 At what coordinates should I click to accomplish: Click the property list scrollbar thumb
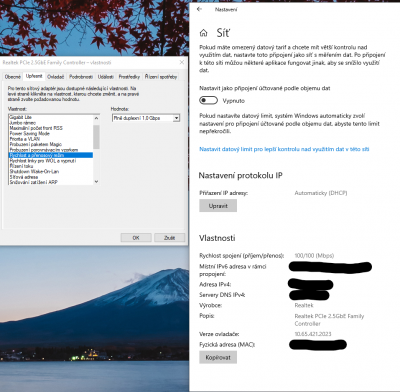point(96,137)
